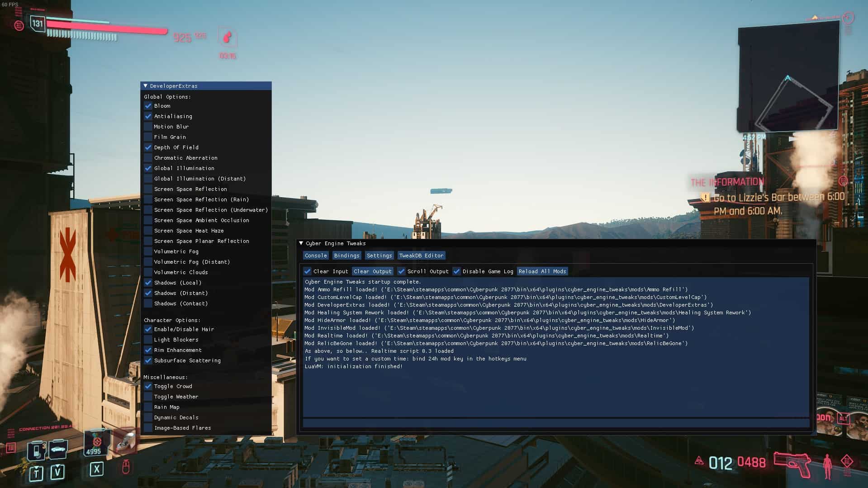Enable Light Blockers
This screenshot has width=868, height=488.
[148, 340]
